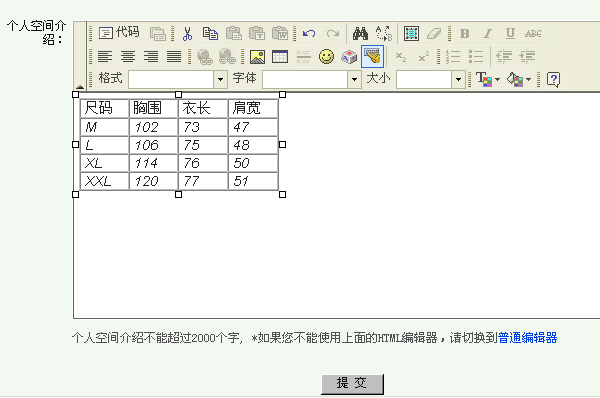The height and width of the screenshot is (398, 600).
Task: Click inside the 格式 combo box field
Action: [x=171, y=80]
